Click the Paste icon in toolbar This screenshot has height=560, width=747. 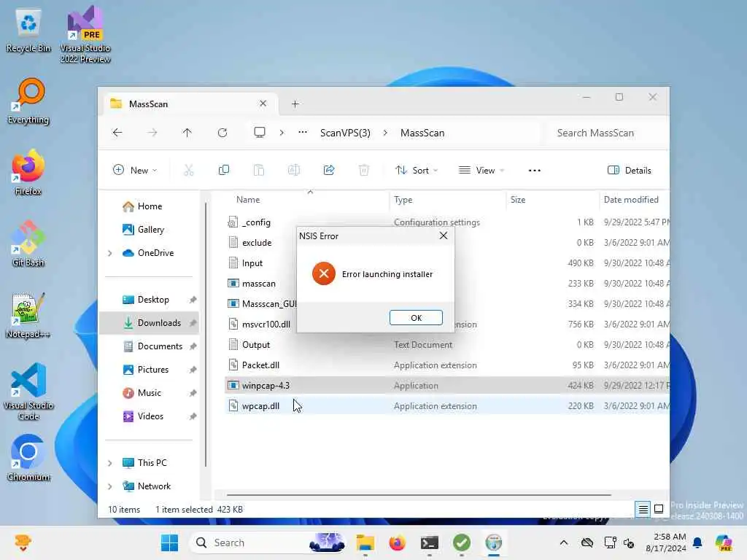point(259,170)
